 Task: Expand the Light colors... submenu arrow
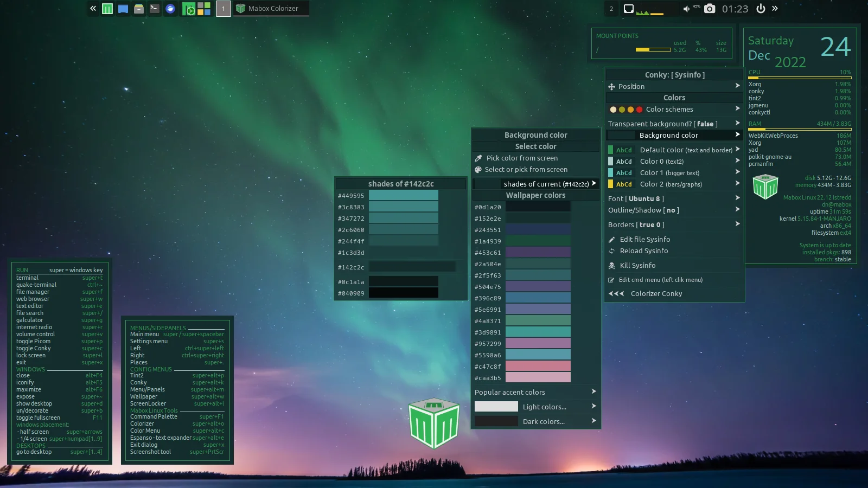click(x=594, y=407)
